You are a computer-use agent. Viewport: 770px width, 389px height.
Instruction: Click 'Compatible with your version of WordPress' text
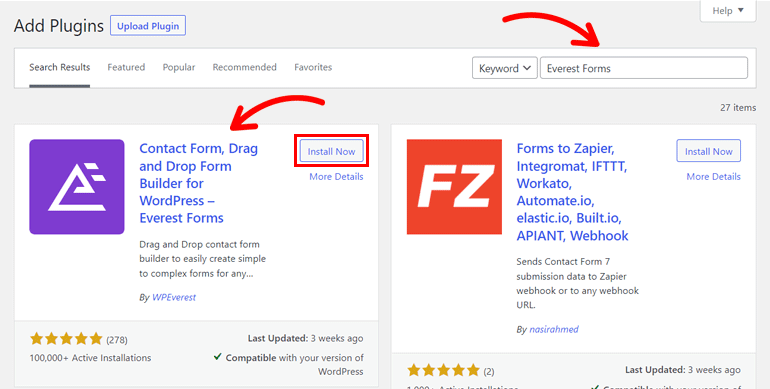[x=295, y=364]
